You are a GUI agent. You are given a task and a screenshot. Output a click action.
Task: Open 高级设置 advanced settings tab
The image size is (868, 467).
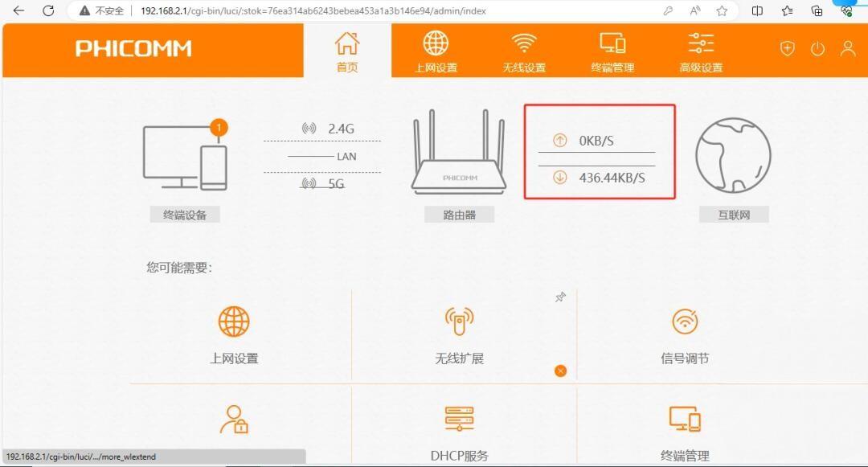(702, 51)
